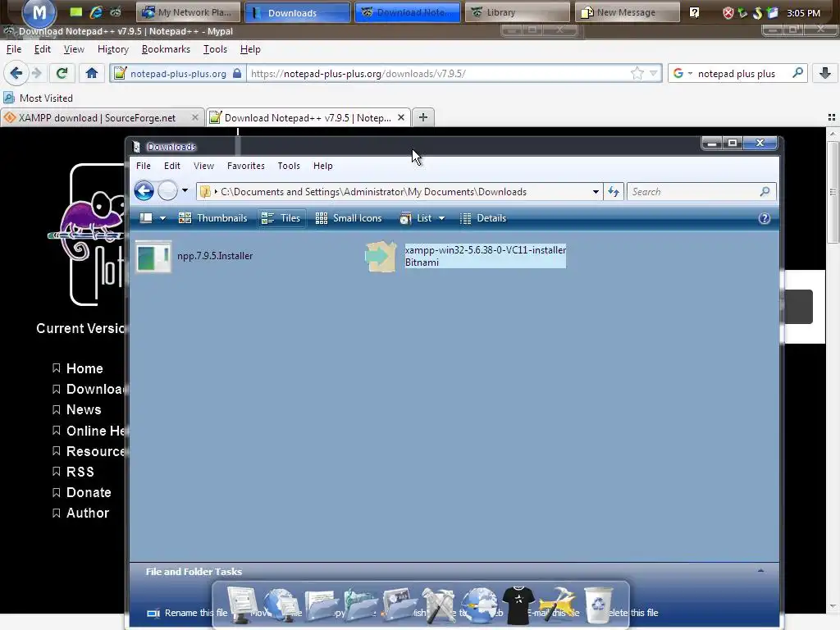Go to browser home page
The height and width of the screenshot is (630, 840).
[92, 73]
